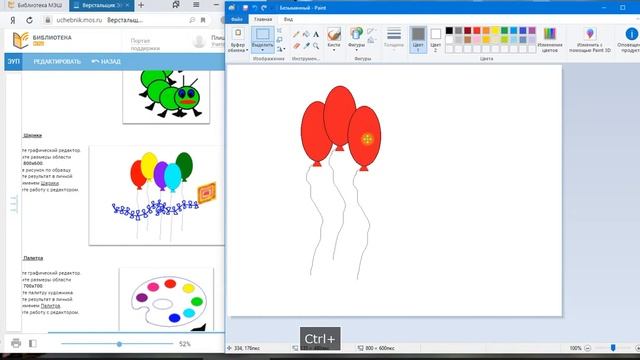
Task: Click the zoom out minus button in Paint
Action: 587,348
